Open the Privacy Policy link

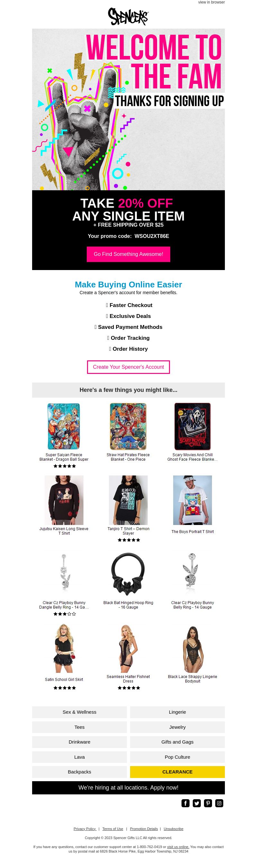pyautogui.click(x=85, y=828)
